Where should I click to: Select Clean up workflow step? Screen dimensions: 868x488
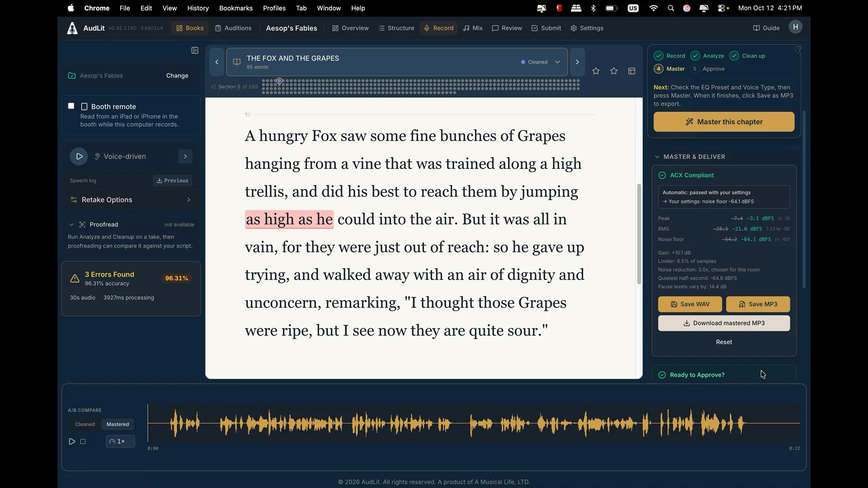(747, 56)
